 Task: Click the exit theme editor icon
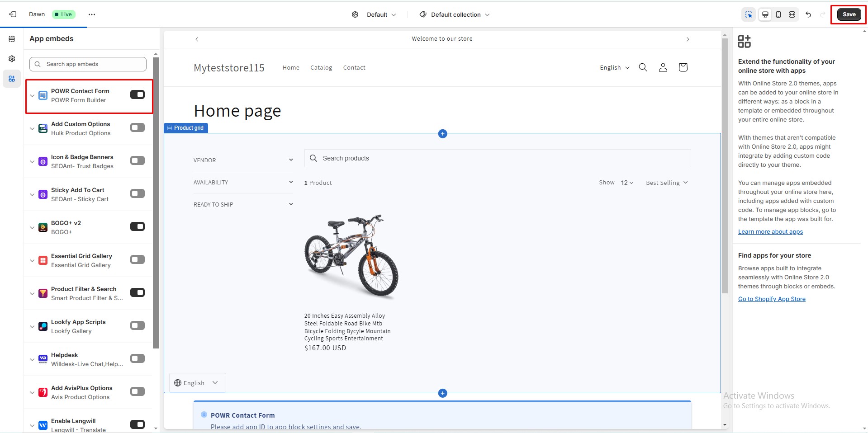(x=12, y=14)
